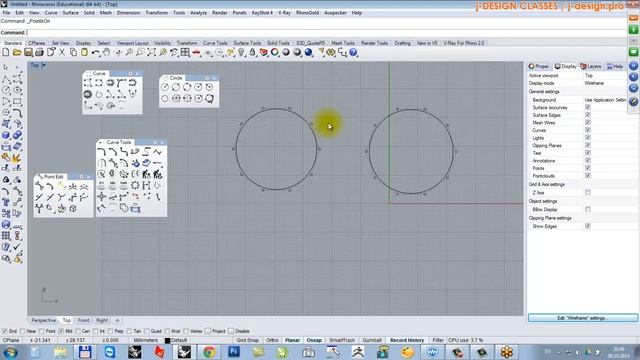Click the lock icon in toolbar
Screen dimensions: 640x360
click(x=252, y=52)
